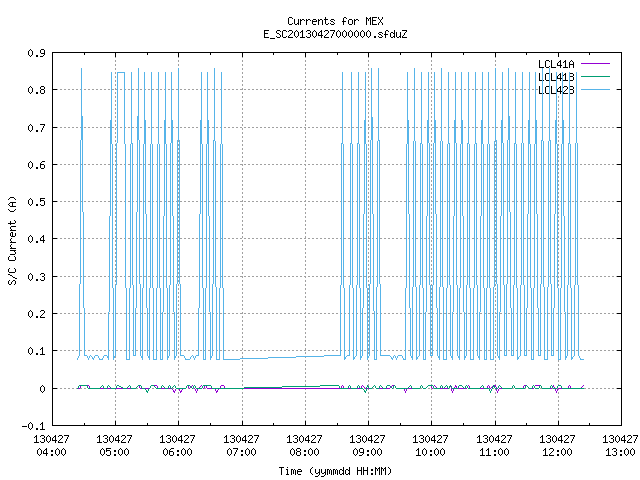Click the 130427 07:00 time tick label
The width and height of the screenshot is (640, 480).
(x=241, y=445)
